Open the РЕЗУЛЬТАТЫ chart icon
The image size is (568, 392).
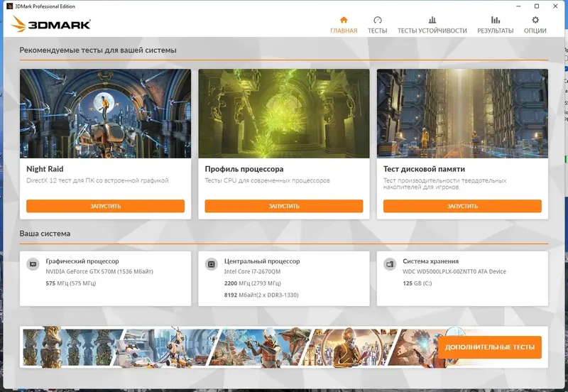(495, 20)
